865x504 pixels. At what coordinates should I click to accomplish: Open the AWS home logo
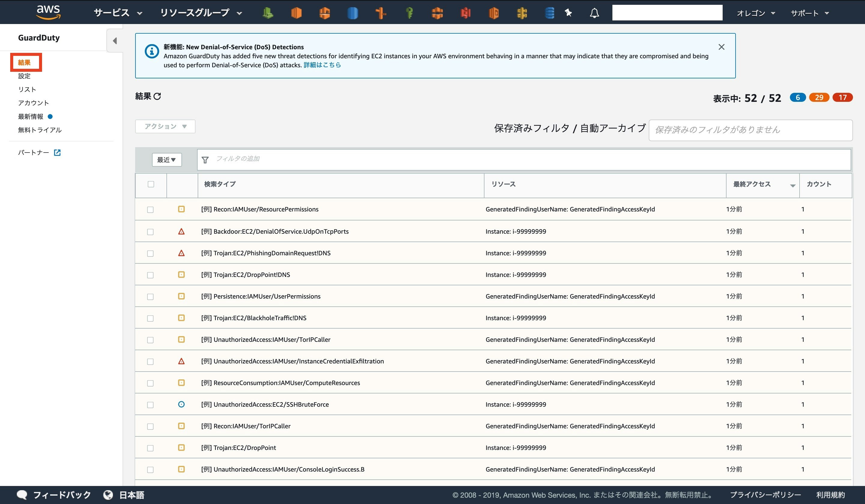48,12
